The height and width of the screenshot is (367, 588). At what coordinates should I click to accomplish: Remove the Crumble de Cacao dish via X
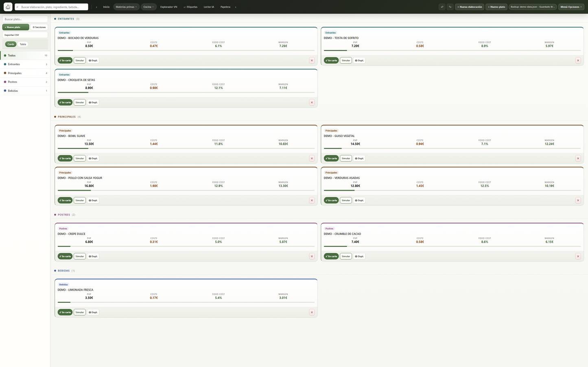(x=578, y=256)
